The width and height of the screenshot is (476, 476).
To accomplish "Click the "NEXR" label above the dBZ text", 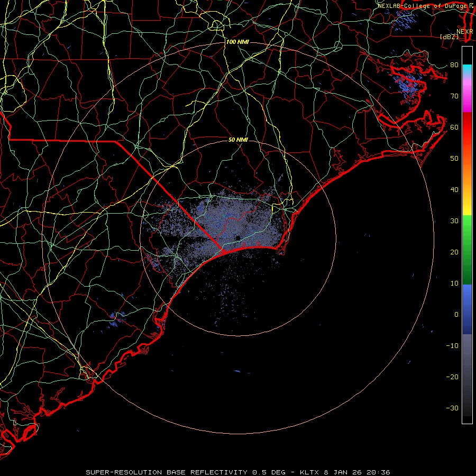I will [x=465, y=32].
